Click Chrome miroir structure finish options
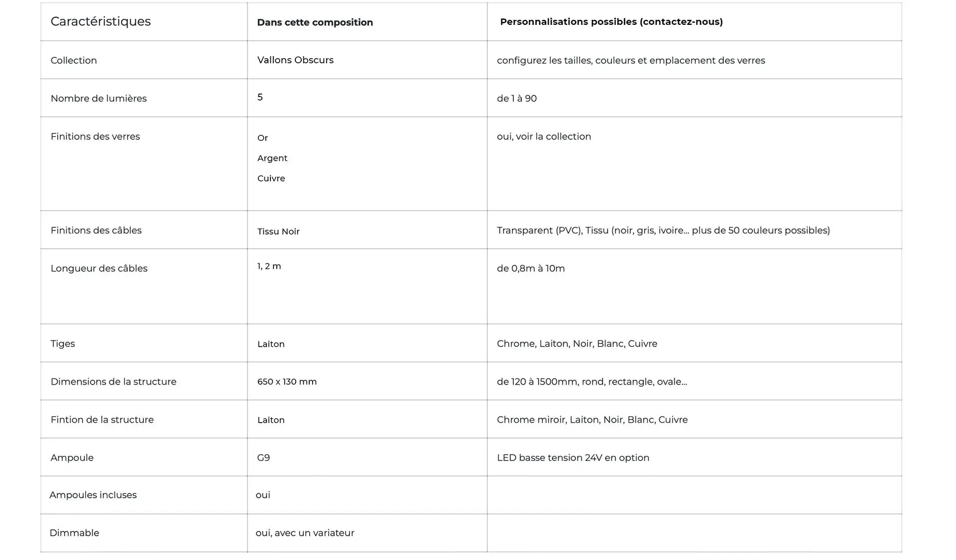956x560 pixels. 592,420
